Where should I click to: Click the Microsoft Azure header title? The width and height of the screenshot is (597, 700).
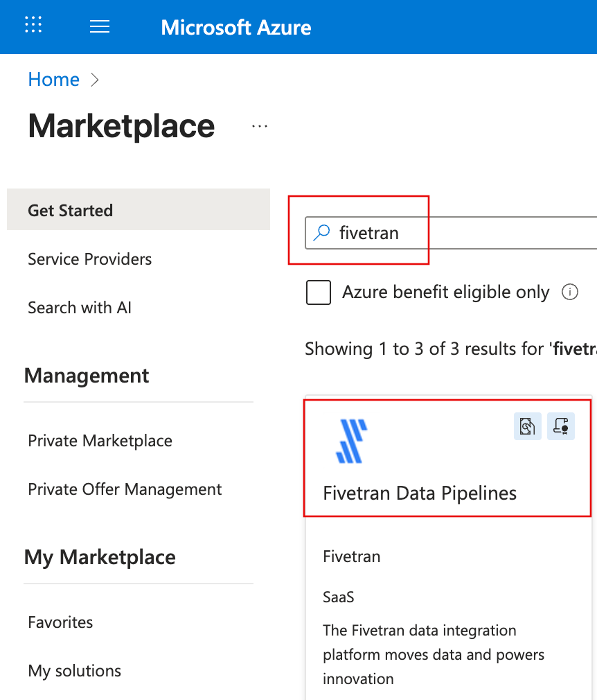[x=235, y=26]
